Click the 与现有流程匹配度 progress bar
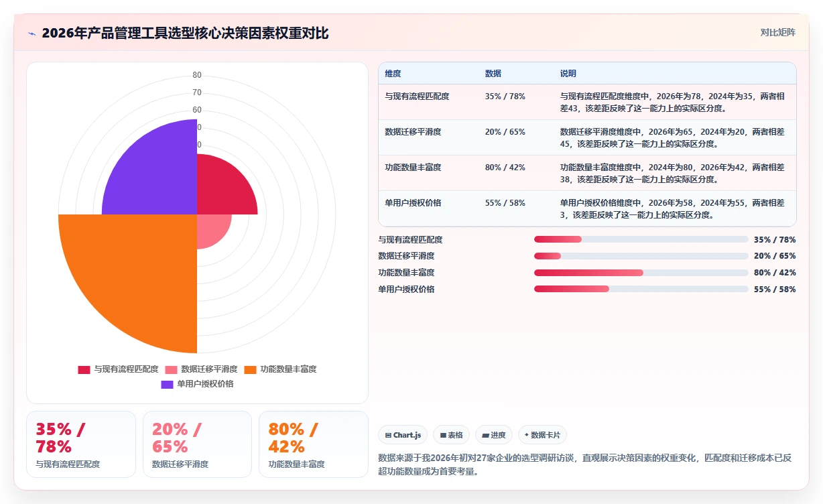 (641, 239)
